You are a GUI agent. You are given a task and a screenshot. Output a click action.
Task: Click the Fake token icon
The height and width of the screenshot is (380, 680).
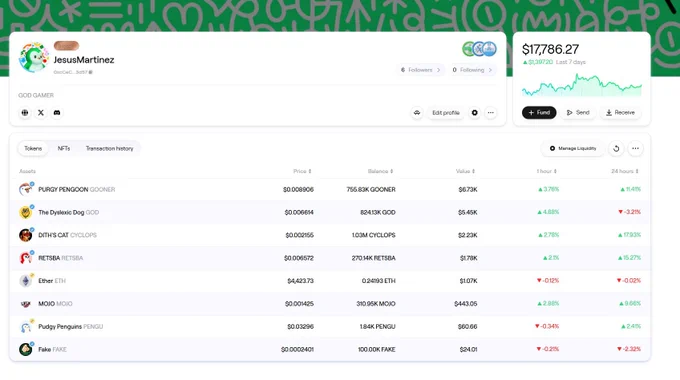pyautogui.click(x=26, y=349)
